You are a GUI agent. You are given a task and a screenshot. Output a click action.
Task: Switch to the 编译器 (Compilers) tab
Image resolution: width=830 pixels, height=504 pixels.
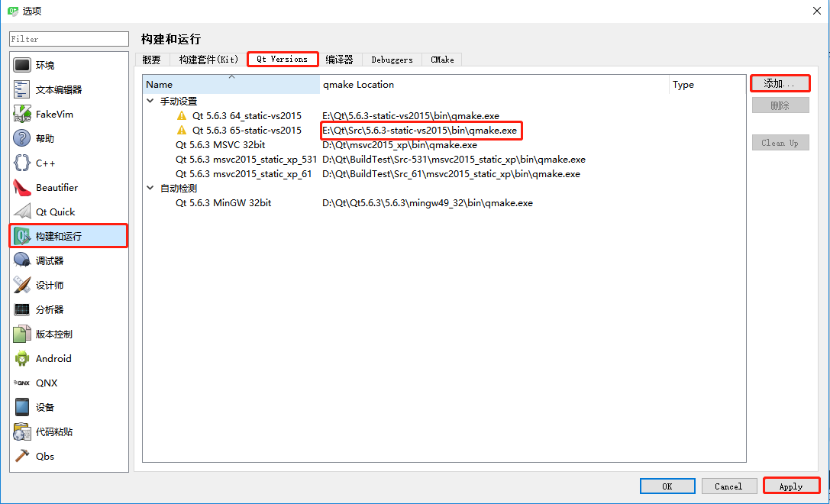[x=339, y=60]
